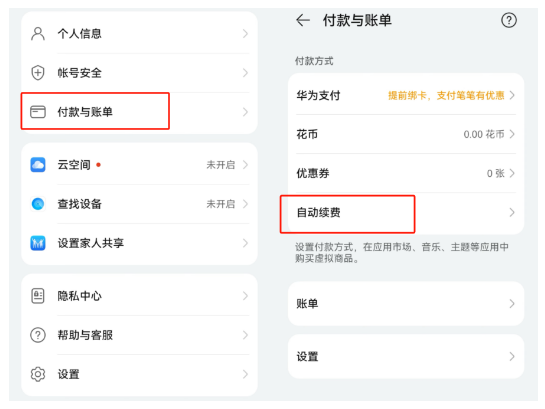Click the left-panel 设置 gear icon
Image resolution: width=545 pixels, height=409 pixels.
pyautogui.click(x=38, y=374)
